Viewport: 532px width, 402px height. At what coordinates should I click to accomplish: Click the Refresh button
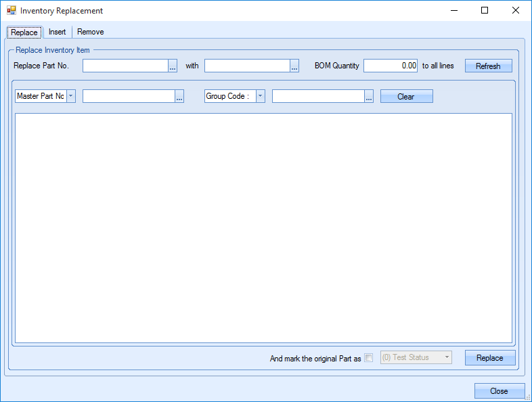click(x=488, y=66)
